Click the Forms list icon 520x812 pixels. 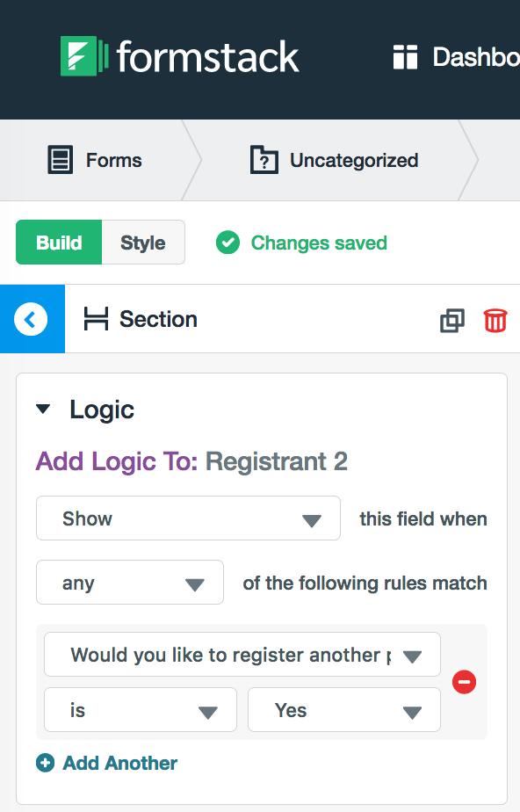(x=60, y=160)
